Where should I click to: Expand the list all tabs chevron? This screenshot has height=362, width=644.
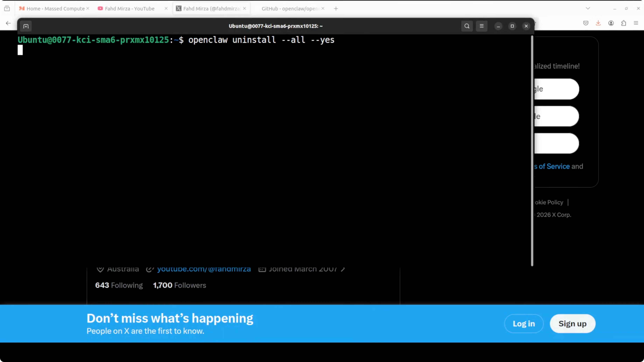click(588, 9)
